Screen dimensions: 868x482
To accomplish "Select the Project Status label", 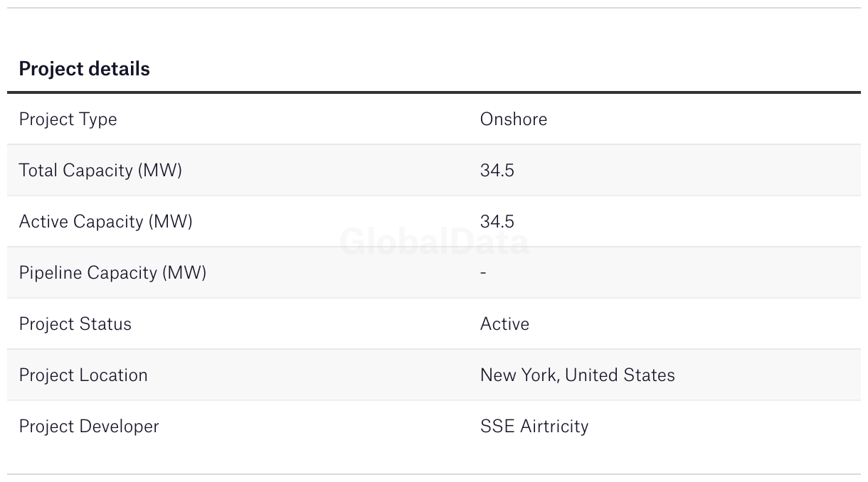I will click(x=75, y=324).
